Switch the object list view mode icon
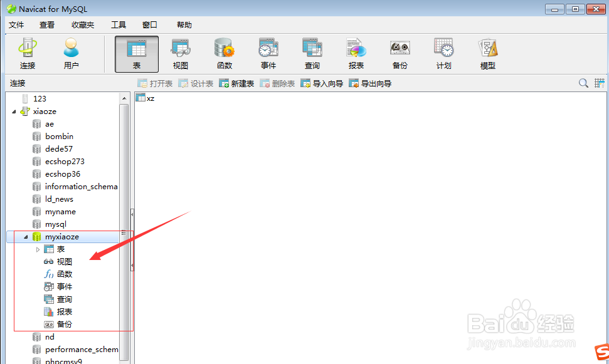This screenshot has width=609, height=364. [x=600, y=83]
